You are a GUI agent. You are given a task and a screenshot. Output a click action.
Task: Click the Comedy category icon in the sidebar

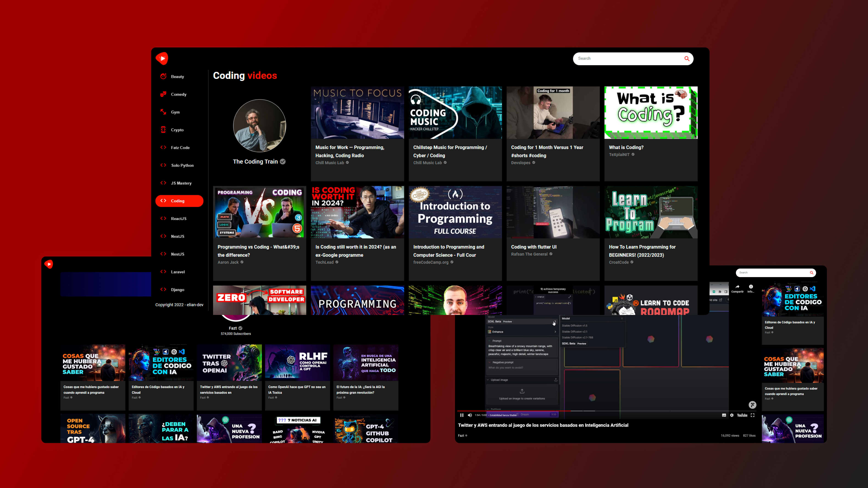pyautogui.click(x=164, y=94)
